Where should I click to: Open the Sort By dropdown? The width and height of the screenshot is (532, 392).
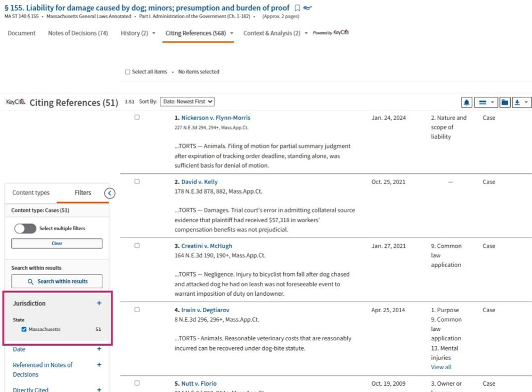coord(187,102)
